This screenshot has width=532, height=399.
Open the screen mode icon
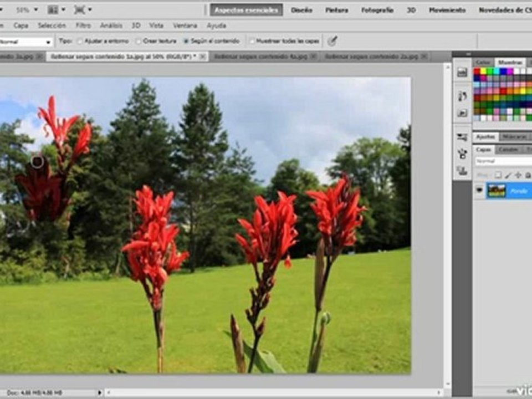click(79, 10)
